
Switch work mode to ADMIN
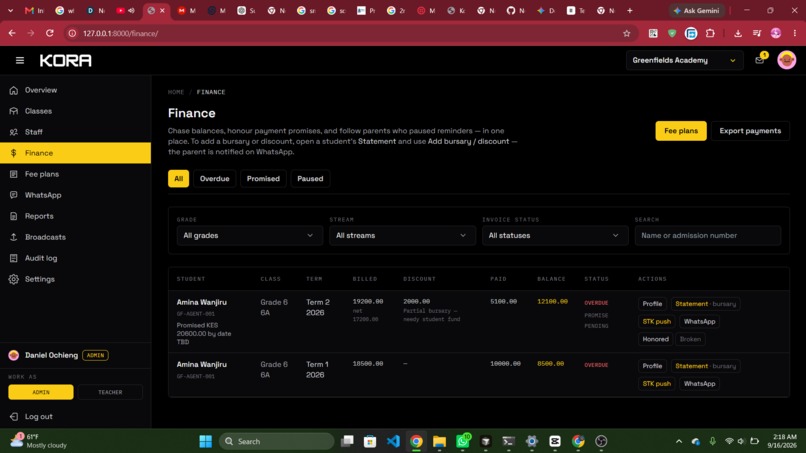pos(41,392)
